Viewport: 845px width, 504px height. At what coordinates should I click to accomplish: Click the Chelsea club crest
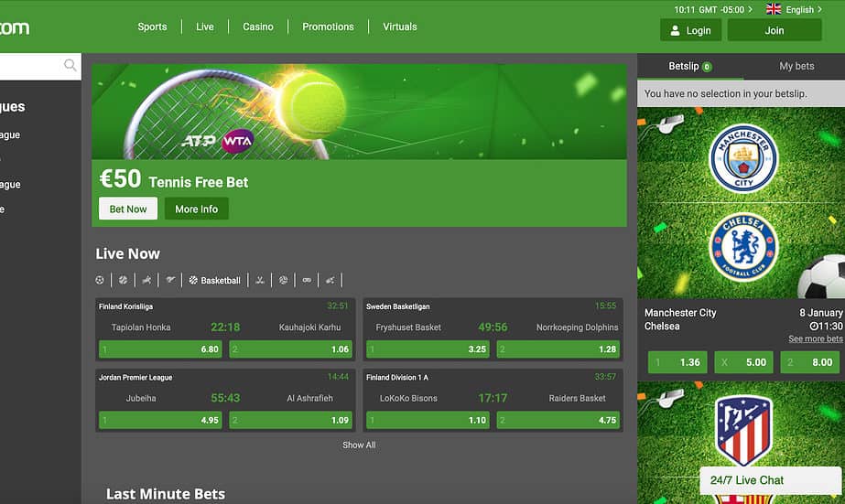pyautogui.click(x=743, y=247)
